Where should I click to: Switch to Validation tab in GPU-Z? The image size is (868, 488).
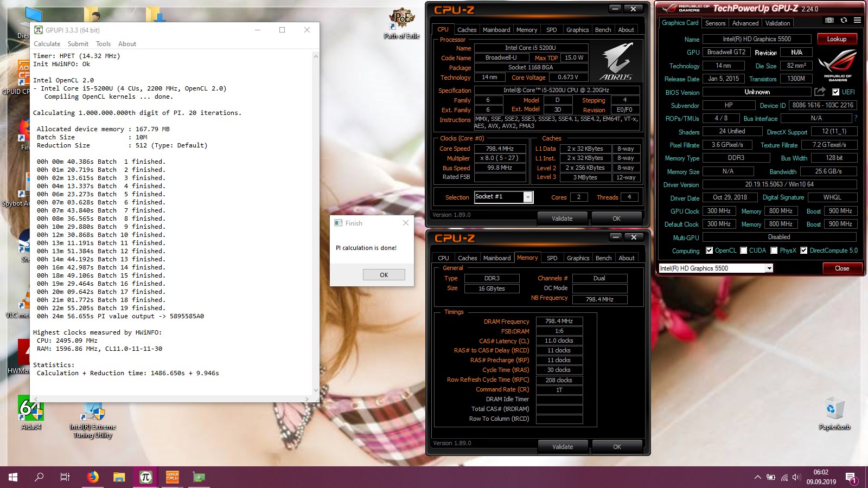(x=777, y=23)
